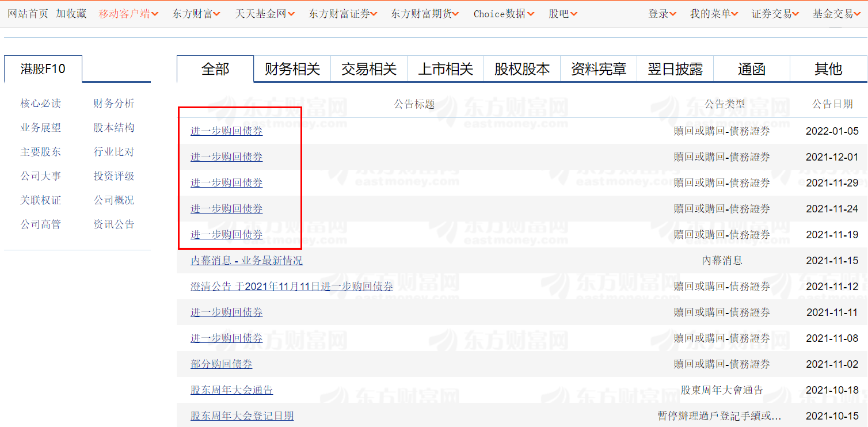Open the 上市相关 tab
Screen dimensions: 868x427
pyautogui.click(x=446, y=69)
